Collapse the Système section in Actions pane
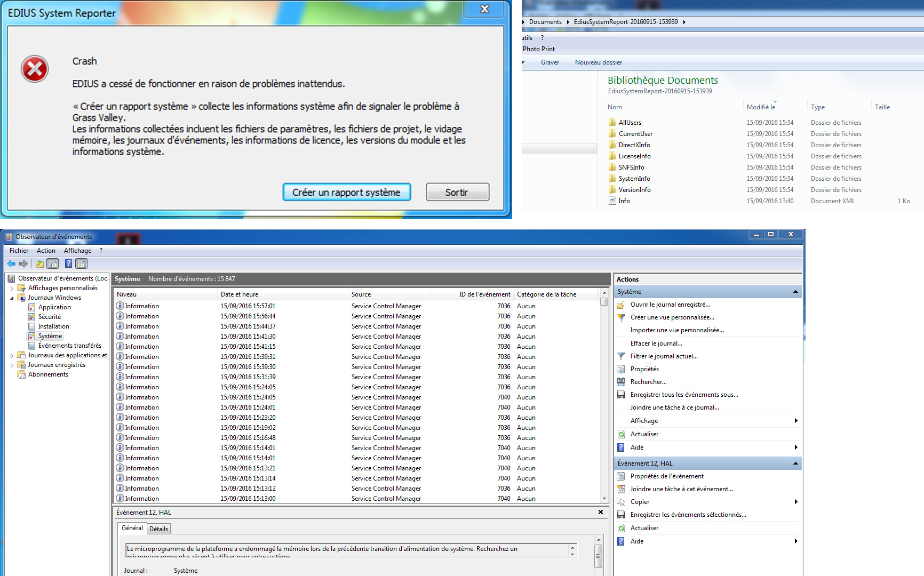 click(795, 292)
